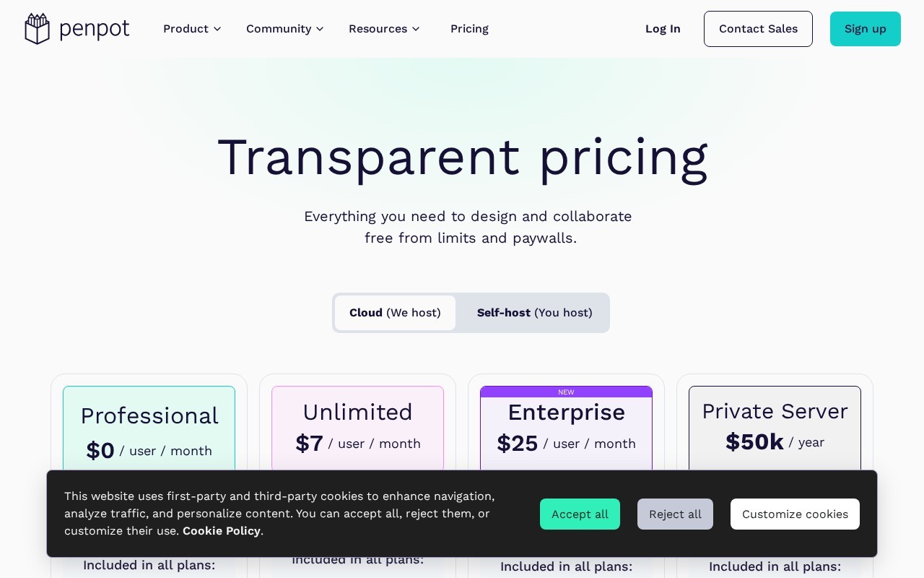
Task: Select the Enterprise plan card
Action: pos(566,430)
